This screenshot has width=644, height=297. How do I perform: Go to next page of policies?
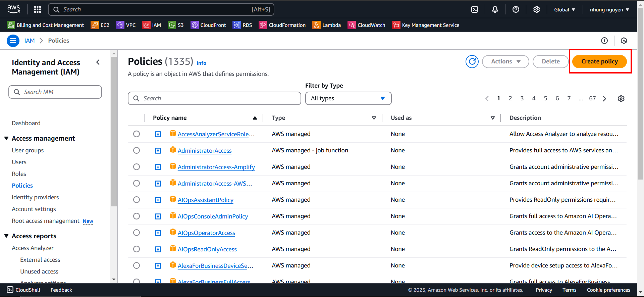604,99
